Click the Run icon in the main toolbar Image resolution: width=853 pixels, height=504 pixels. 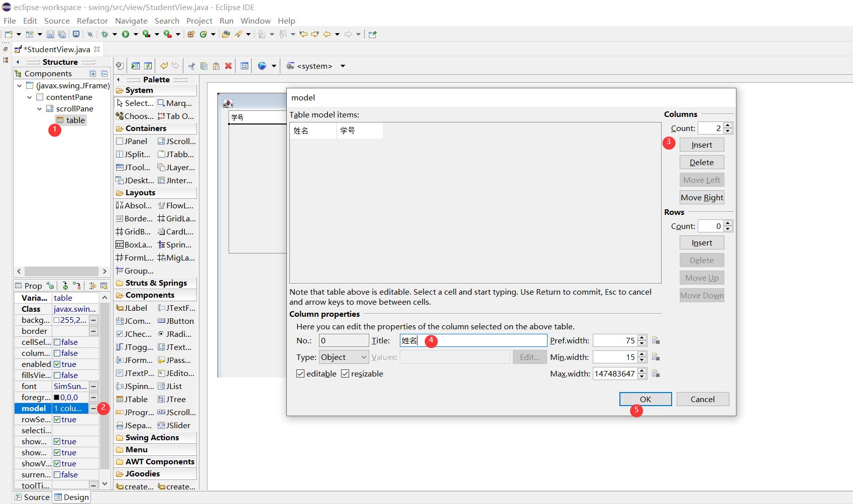[126, 34]
